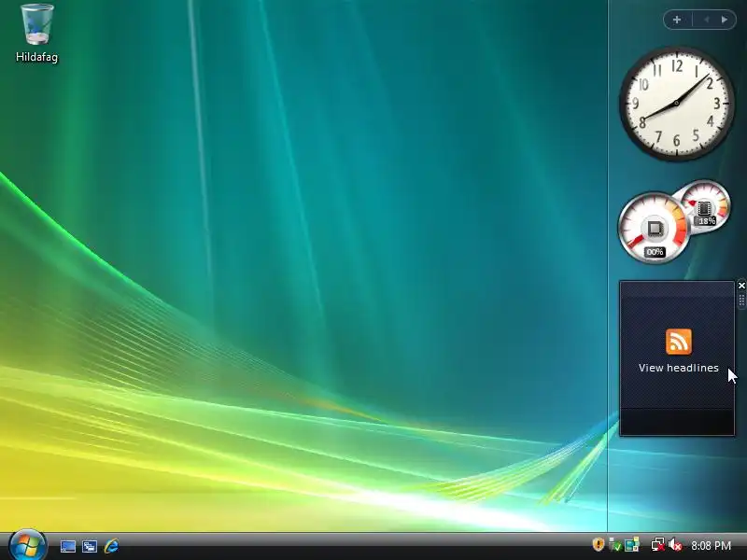
Task: Go to previous sidebar gadget page
Action: tap(707, 20)
